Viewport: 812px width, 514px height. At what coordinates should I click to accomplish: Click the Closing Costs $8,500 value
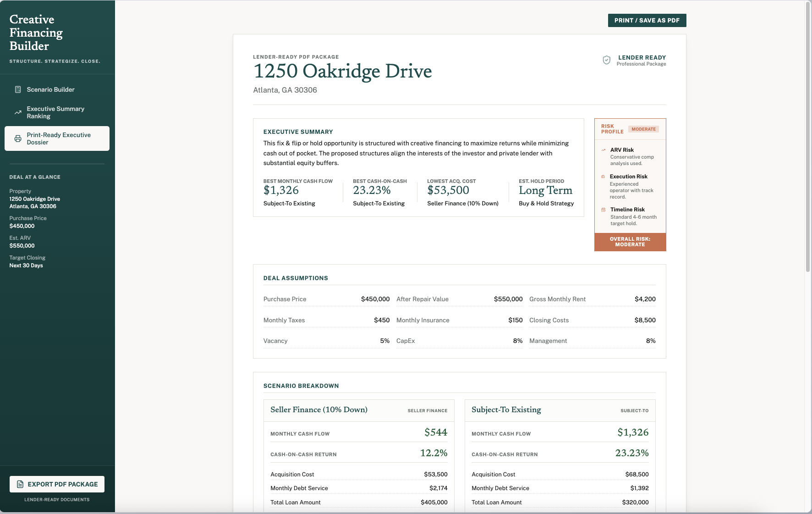[645, 320]
